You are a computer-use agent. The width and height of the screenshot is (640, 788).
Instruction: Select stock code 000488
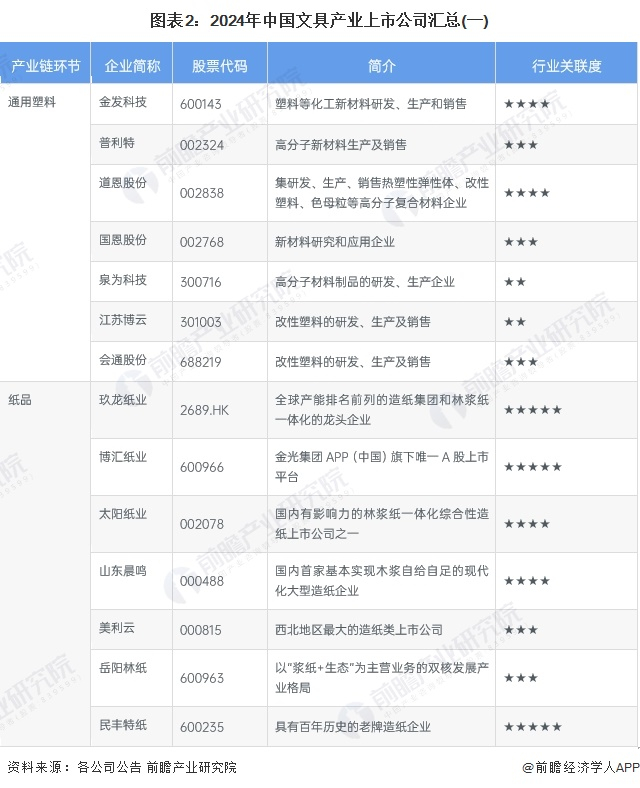[x=201, y=581]
